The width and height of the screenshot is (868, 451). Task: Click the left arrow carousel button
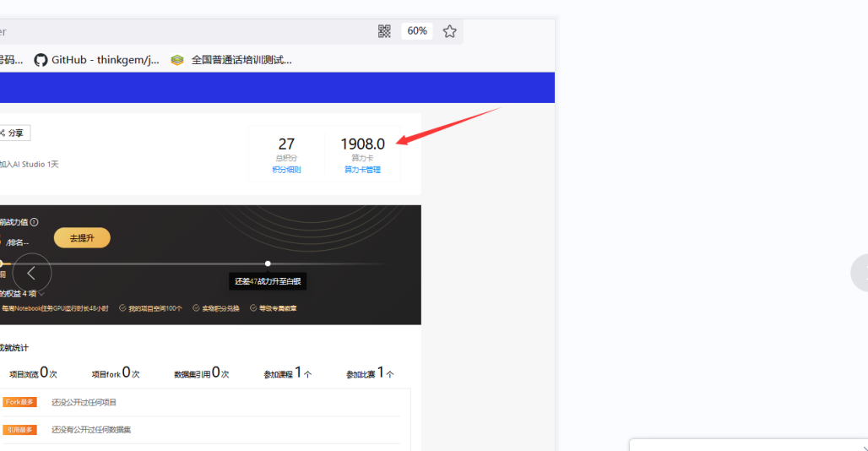[x=32, y=273]
